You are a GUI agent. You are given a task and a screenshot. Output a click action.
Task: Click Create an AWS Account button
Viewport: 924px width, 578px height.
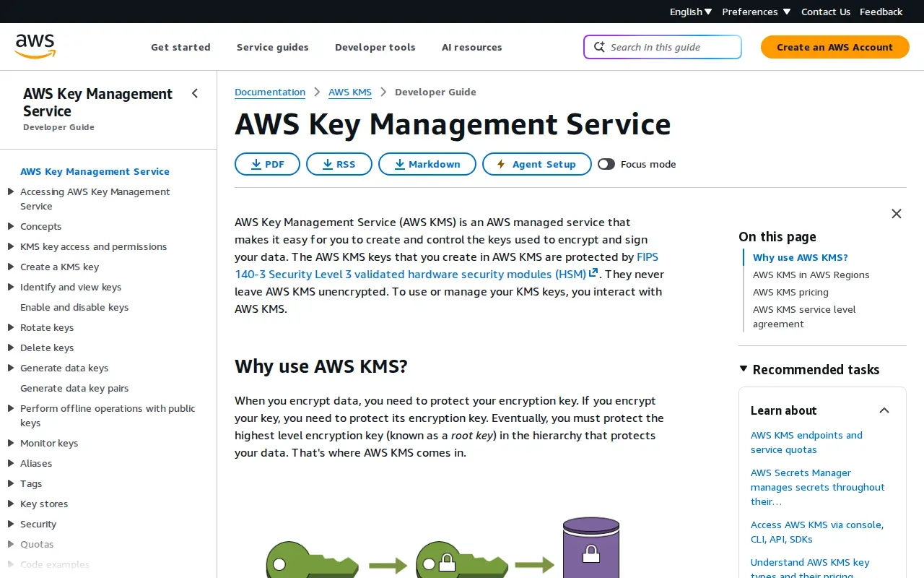[x=835, y=47]
